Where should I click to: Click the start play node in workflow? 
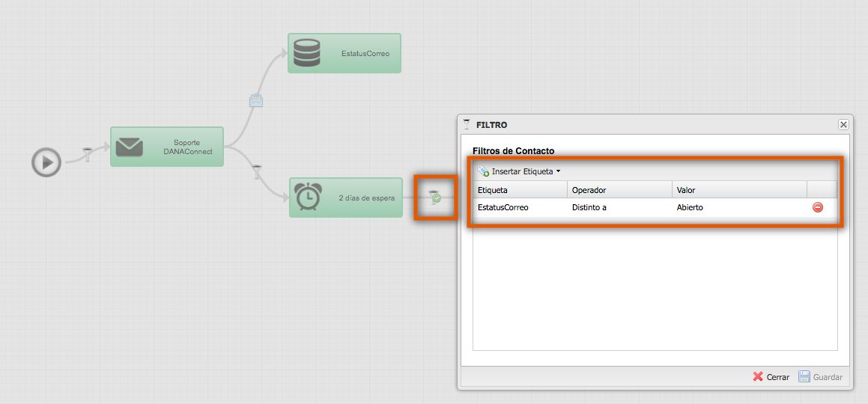coord(46,162)
